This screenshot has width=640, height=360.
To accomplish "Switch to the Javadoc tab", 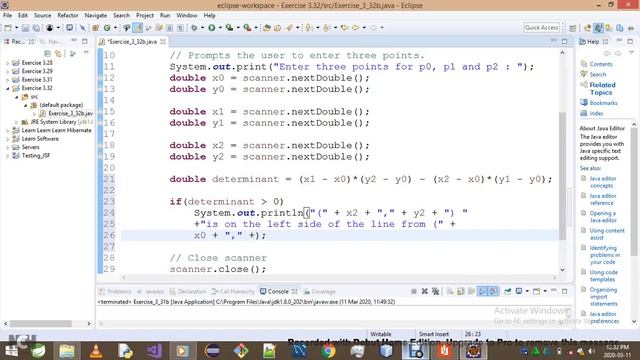I will pos(151,291).
